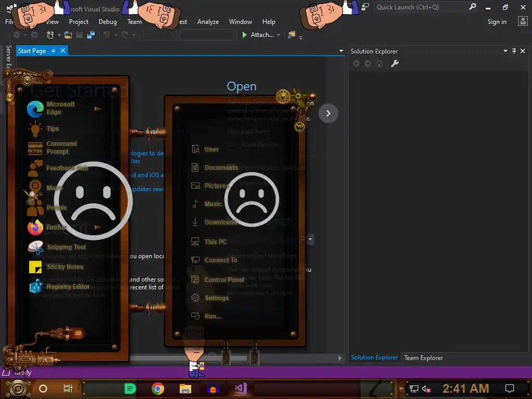532x399 pixels.
Task: Select the Solution Explorer bottom tab
Action: pyautogui.click(x=374, y=357)
